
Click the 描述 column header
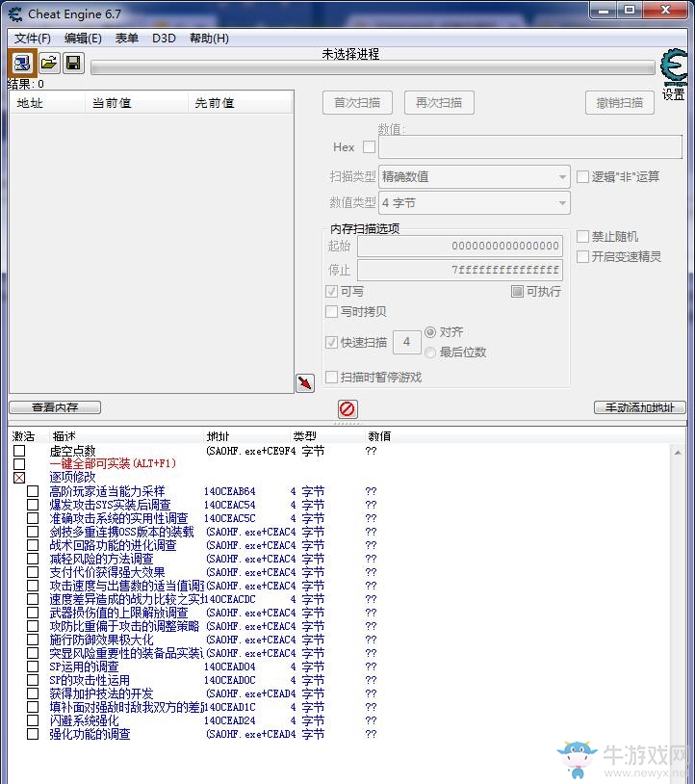click(64, 436)
